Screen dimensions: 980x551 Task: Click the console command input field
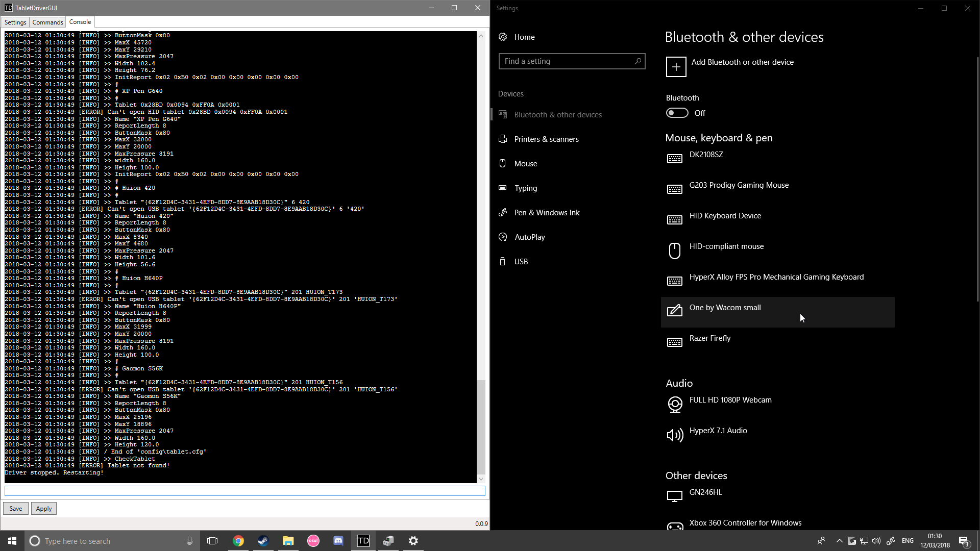pos(244,491)
